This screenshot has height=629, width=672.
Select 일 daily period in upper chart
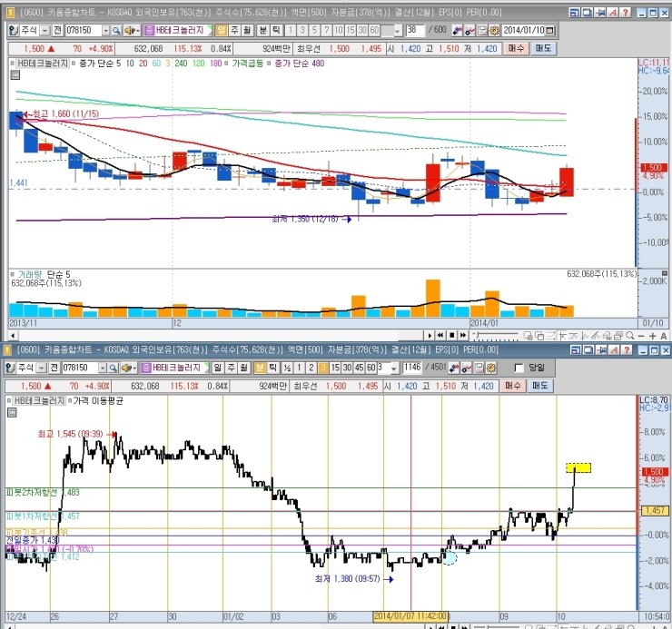coord(222,30)
